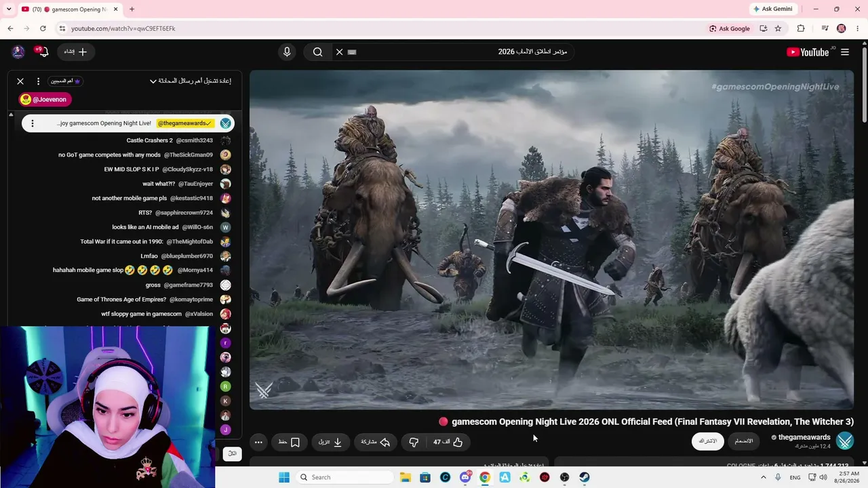Close the live chat panel
868x488 pixels.
[20, 81]
